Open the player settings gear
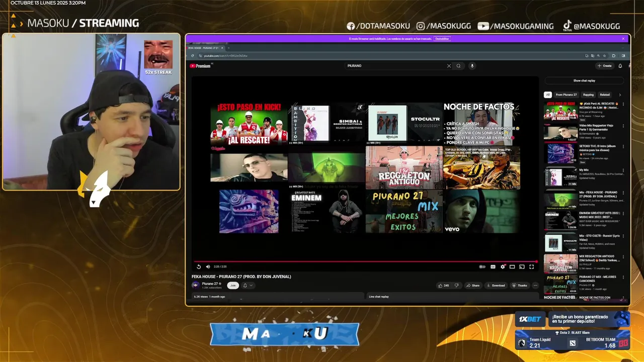Viewport: 644px width, 362px height. click(x=503, y=266)
